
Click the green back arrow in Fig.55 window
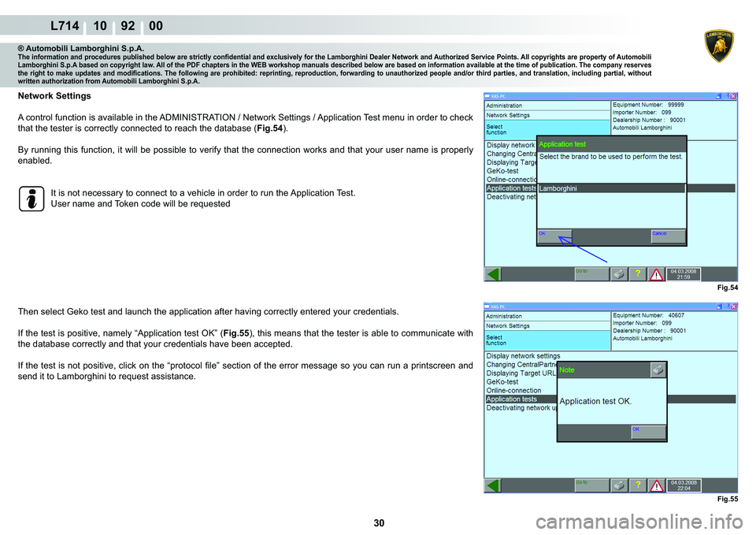click(x=493, y=485)
